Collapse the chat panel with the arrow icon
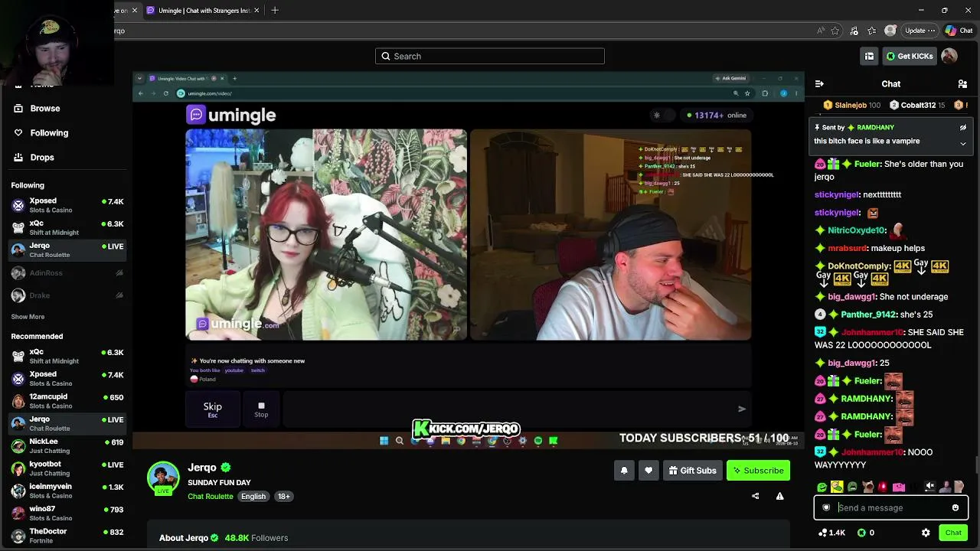The image size is (980, 551). pos(819,83)
